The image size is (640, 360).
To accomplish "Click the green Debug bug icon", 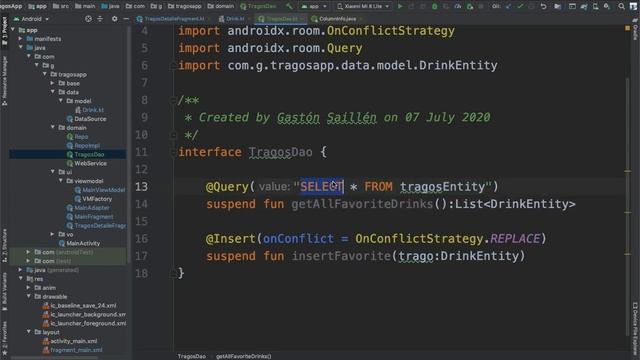I will (435, 6).
